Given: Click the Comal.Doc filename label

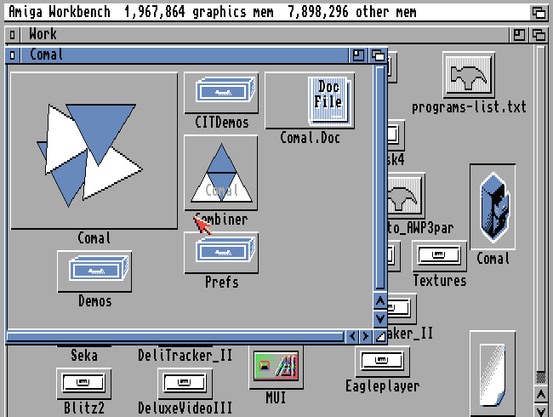Looking at the screenshot, I should click(x=310, y=138).
